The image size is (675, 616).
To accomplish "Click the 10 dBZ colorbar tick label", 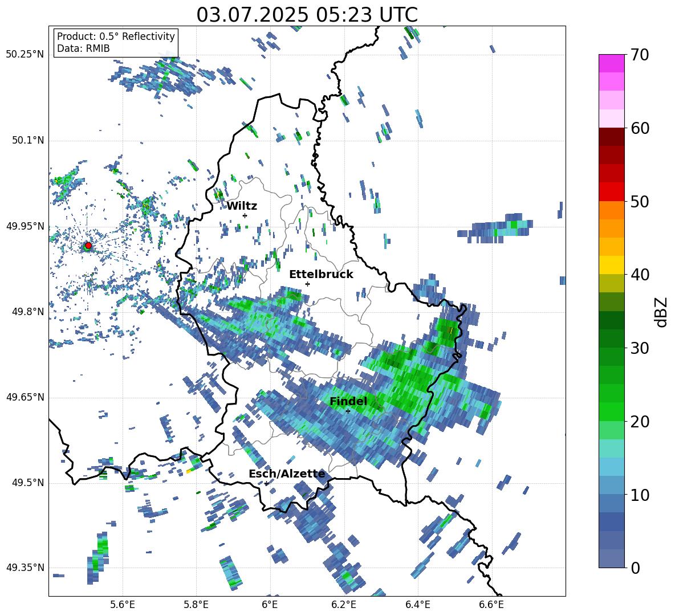I will click(639, 495).
